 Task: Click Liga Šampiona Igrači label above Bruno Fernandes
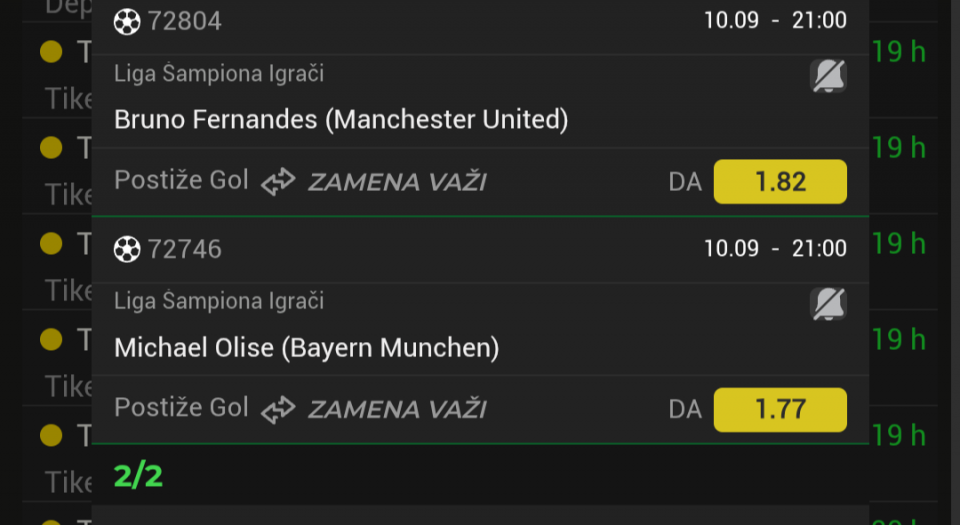[219, 73]
